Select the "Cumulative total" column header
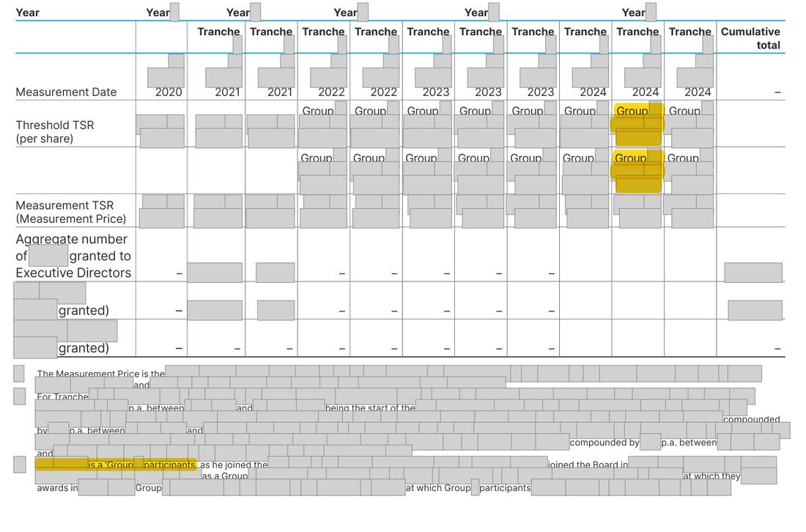 point(750,38)
